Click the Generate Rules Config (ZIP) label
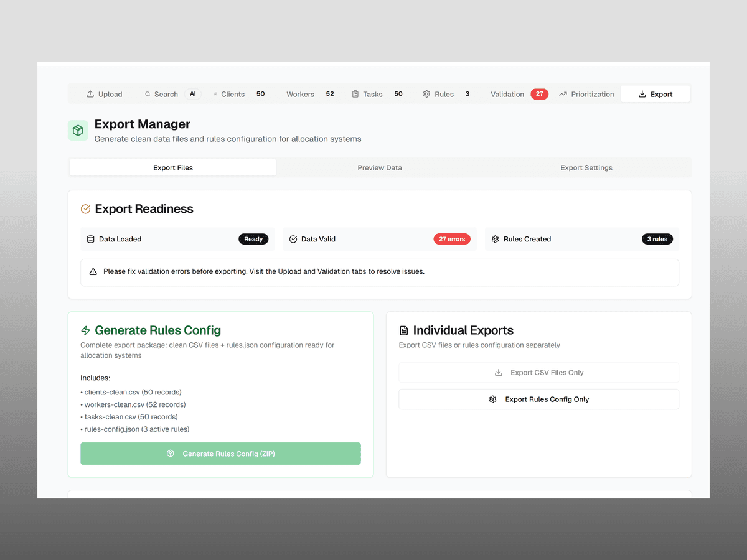 tap(228, 454)
